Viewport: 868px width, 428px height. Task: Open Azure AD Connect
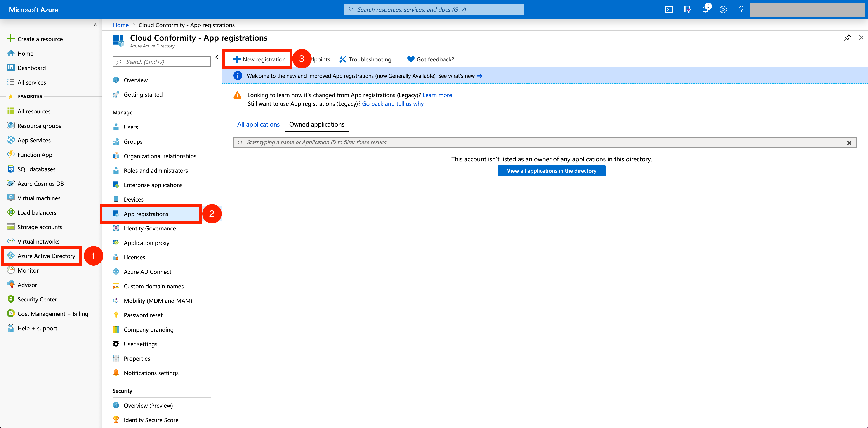(x=142, y=272)
